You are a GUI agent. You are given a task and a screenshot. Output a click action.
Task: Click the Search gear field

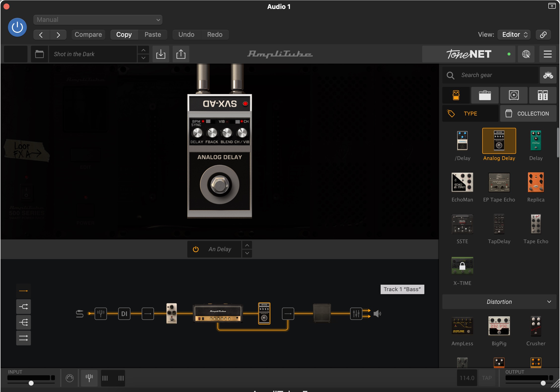(490, 75)
